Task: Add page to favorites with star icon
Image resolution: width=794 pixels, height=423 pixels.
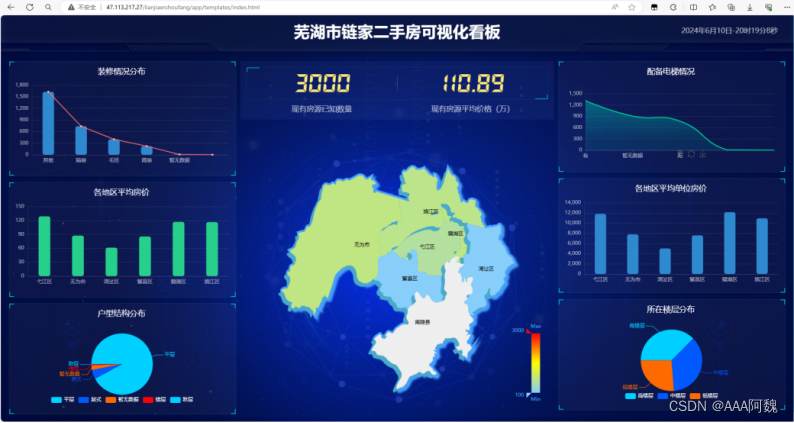Action: 632,7
